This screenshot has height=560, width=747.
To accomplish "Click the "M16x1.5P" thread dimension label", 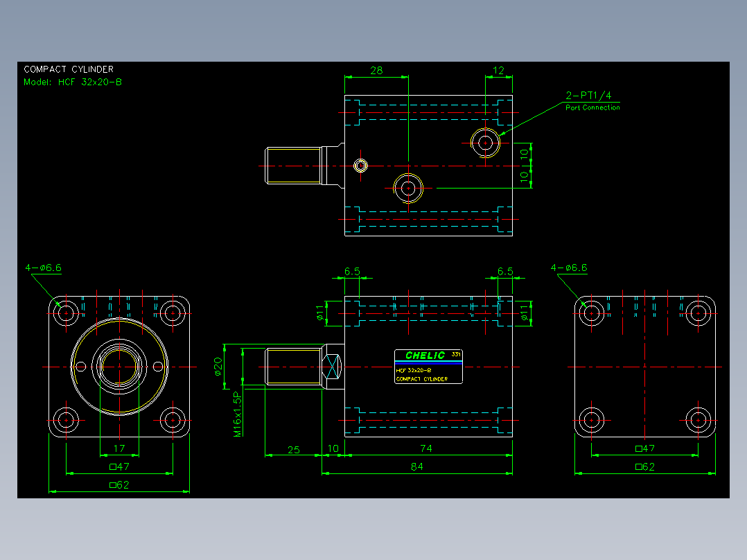I will [238, 414].
